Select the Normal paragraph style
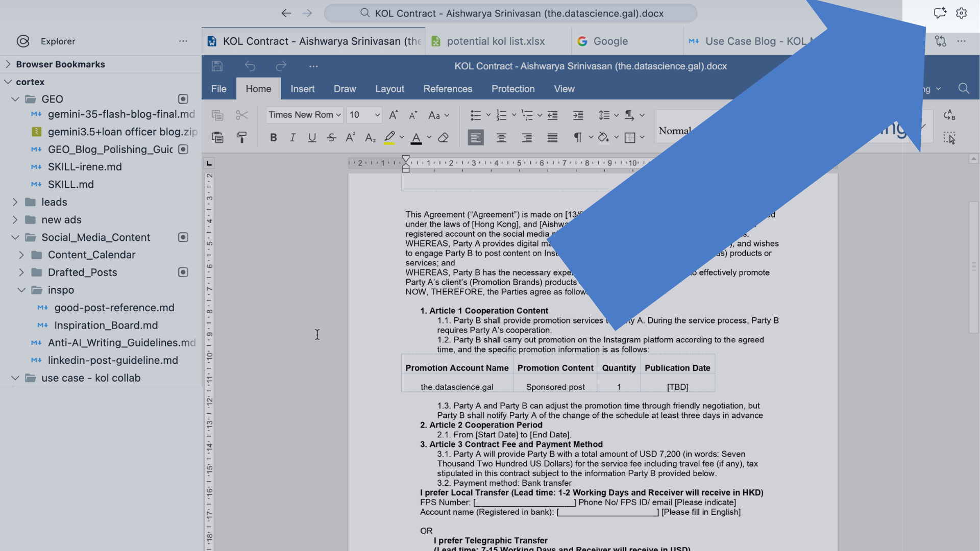The width and height of the screenshot is (980, 551). pos(675,131)
